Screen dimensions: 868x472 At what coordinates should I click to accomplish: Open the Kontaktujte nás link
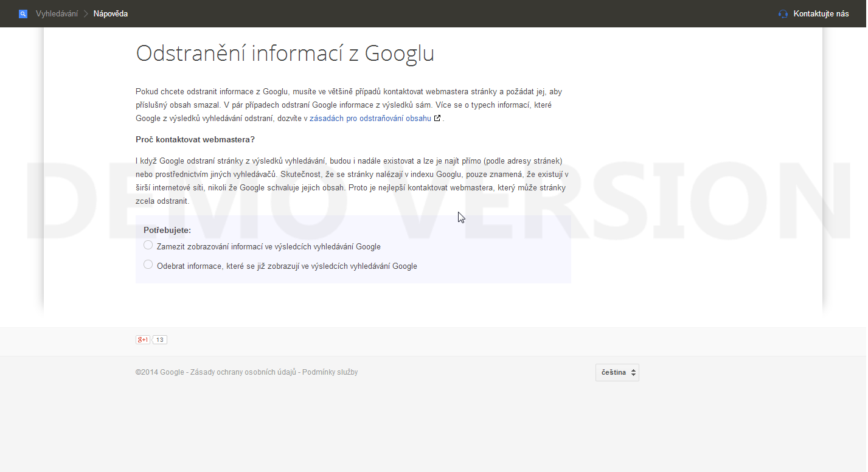click(821, 13)
